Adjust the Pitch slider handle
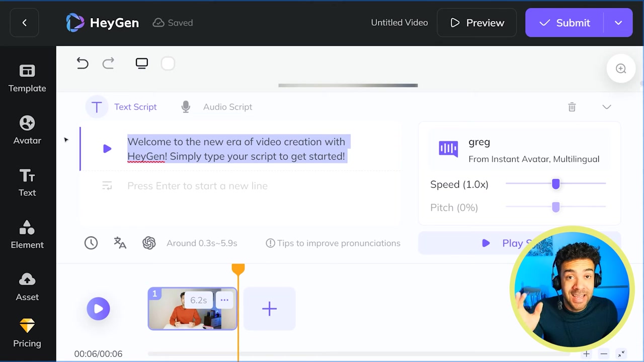Screen dimensions: 644x362 click(x=555, y=207)
